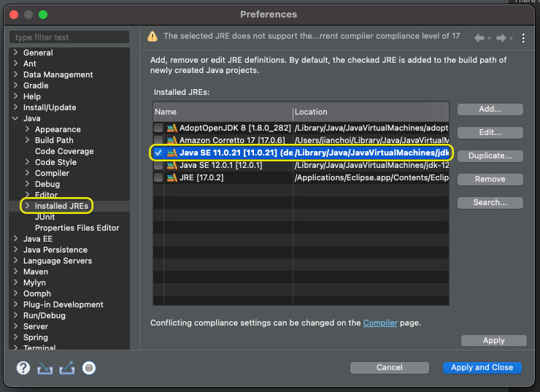Select the Server preferences category
The height and width of the screenshot is (392, 540).
[36, 326]
